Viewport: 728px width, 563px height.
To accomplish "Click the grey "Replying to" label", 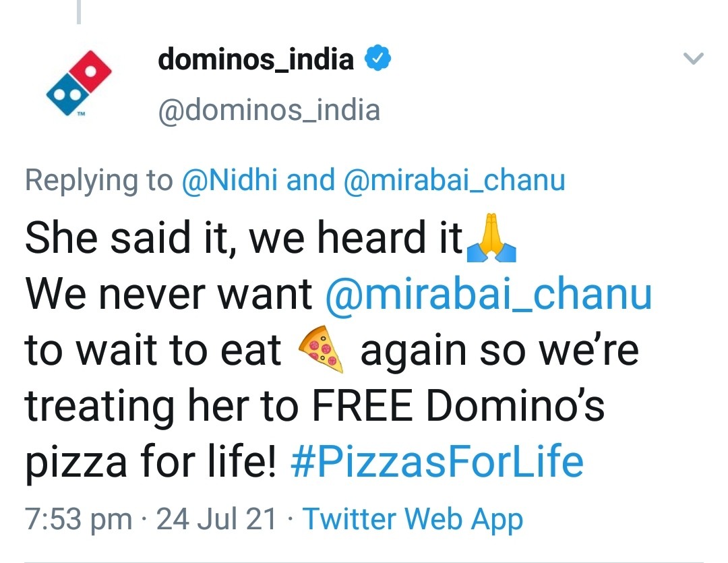I will [x=99, y=181].
